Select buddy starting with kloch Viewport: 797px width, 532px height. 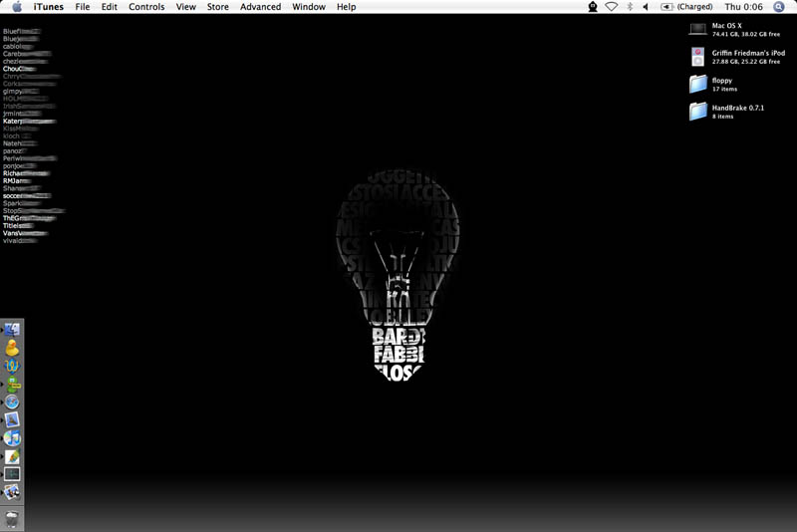point(17,135)
